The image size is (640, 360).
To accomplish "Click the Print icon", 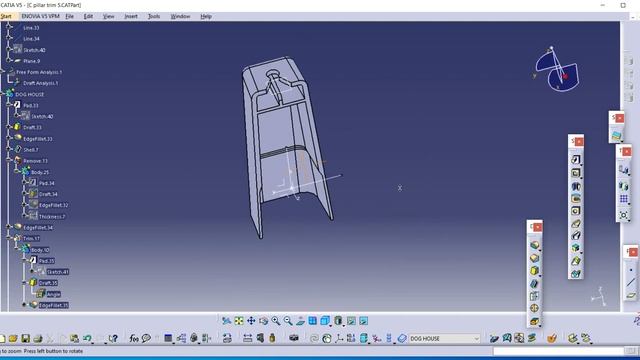I will pos(38,338).
